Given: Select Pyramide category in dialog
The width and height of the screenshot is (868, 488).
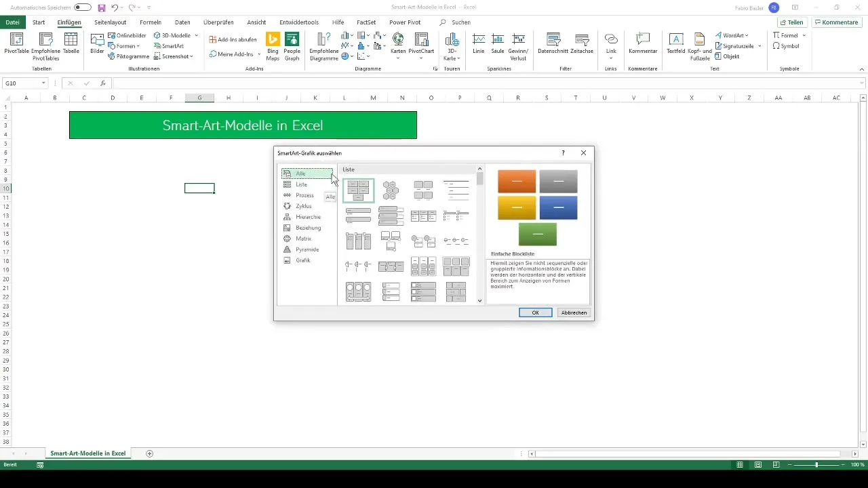Looking at the screenshot, I should tap(307, 249).
